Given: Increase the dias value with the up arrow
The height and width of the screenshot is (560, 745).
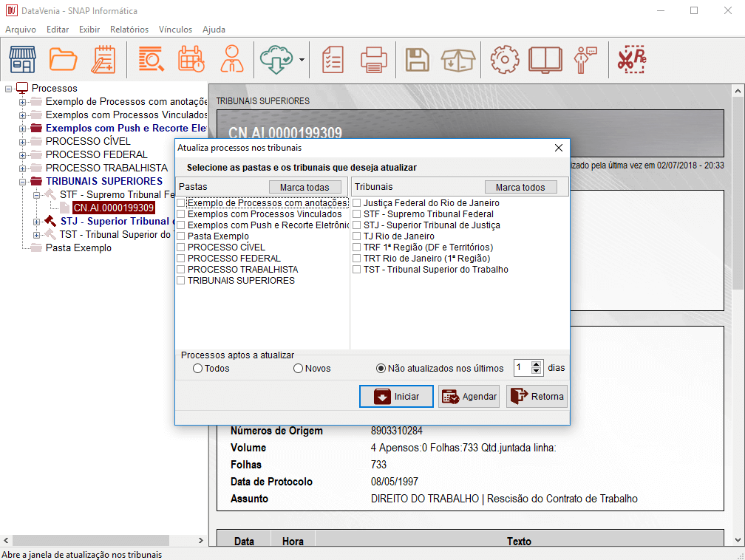Looking at the screenshot, I should pyautogui.click(x=537, y=364).
